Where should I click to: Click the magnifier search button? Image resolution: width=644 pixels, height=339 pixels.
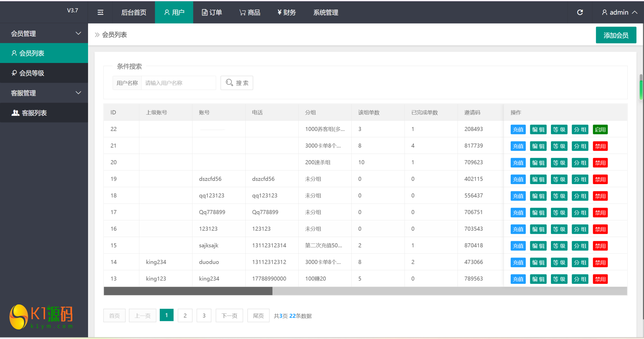click(237, 83)
